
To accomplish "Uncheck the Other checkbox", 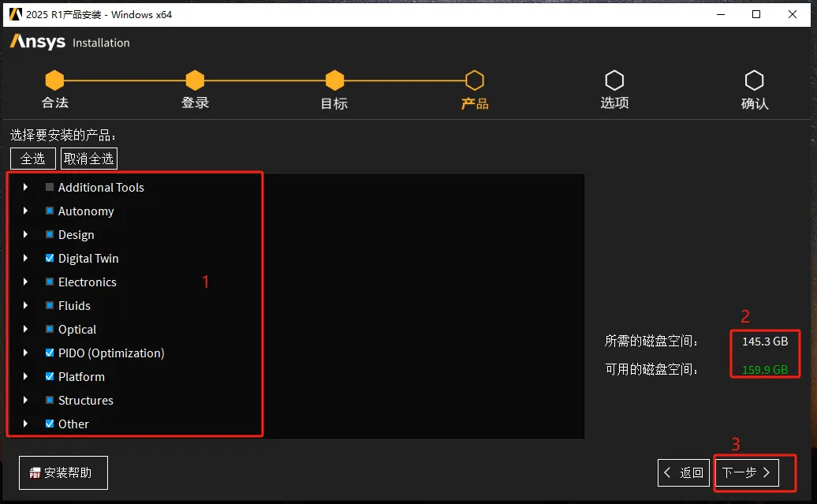I will click(50, 424).
